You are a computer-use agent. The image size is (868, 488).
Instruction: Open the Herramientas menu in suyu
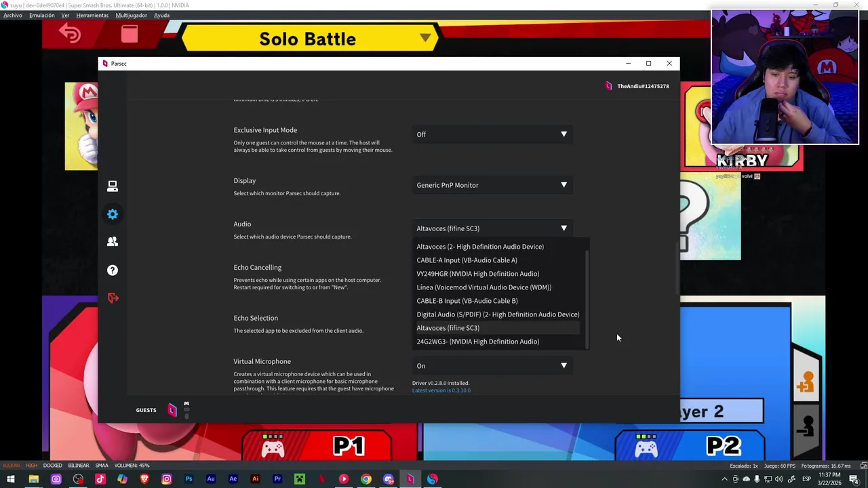tap(92, 15)
